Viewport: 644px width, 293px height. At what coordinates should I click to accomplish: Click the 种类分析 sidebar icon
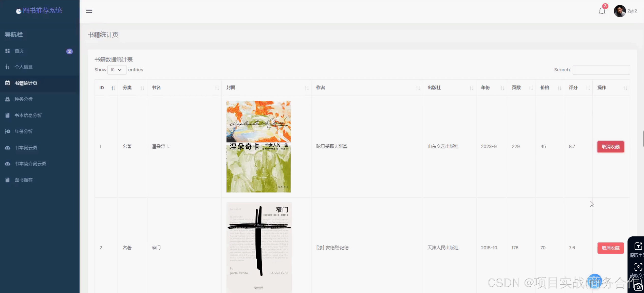tap(7, 99)
